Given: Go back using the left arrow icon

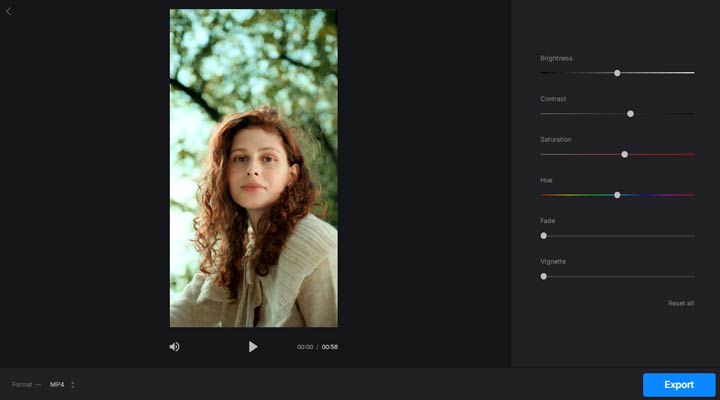Looking at the screenshot, I should (9, 11).
